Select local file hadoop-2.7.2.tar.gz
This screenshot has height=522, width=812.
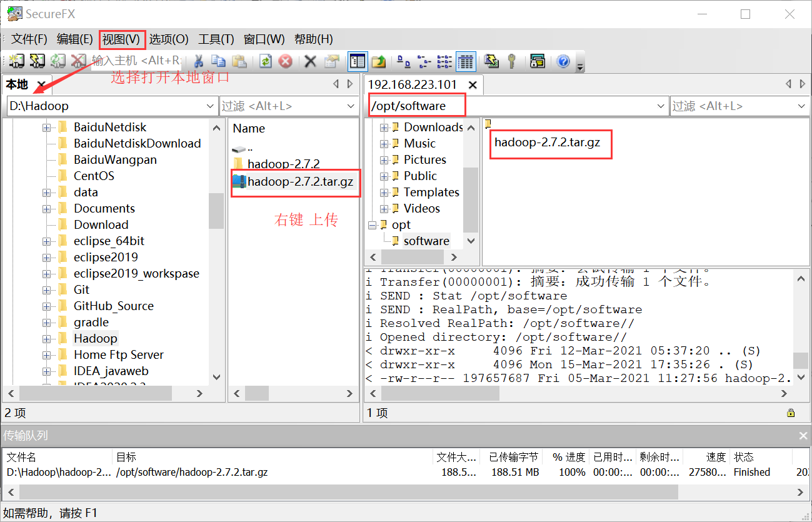click(x=300, y=181)
